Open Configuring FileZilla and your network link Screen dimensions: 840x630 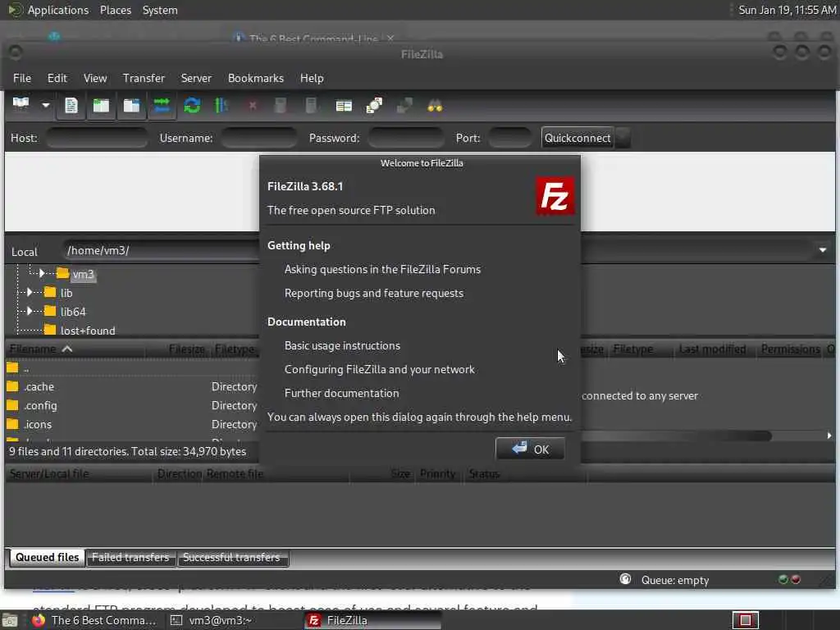(379, 369)
